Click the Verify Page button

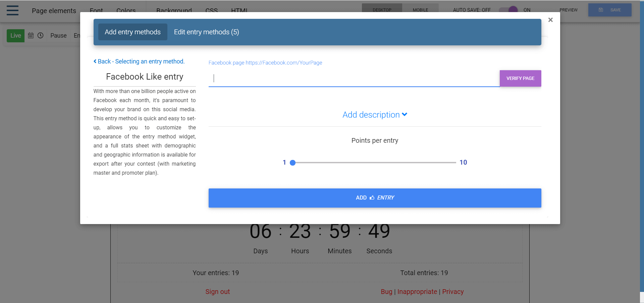(x=520, y=78)
